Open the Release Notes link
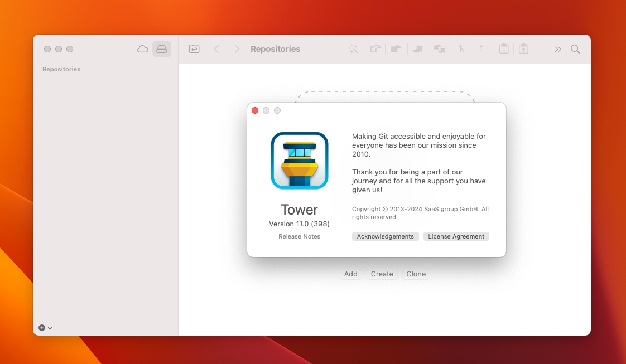The height and width of the screenshot is (364, 626). coord(299,236)
